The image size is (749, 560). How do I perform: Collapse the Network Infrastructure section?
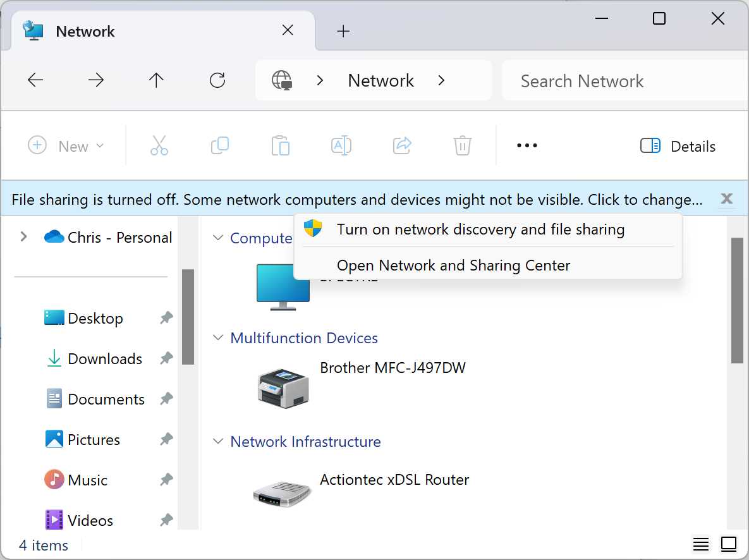218,441
